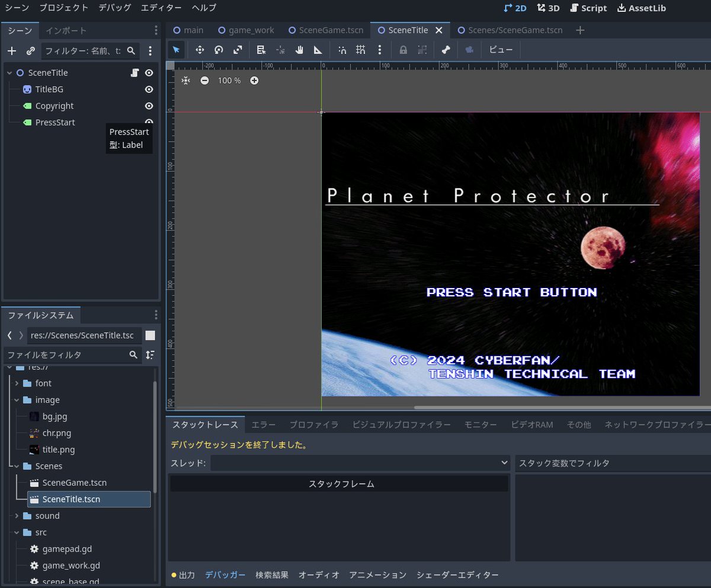The image size is (711, 588).
Task: Toggle Smart Snap
Action: (342, 50)
